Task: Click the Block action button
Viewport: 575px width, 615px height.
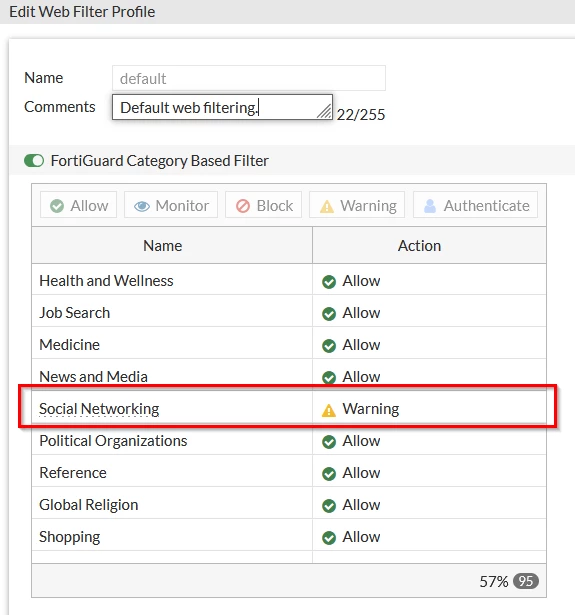Action: [264, 205]
